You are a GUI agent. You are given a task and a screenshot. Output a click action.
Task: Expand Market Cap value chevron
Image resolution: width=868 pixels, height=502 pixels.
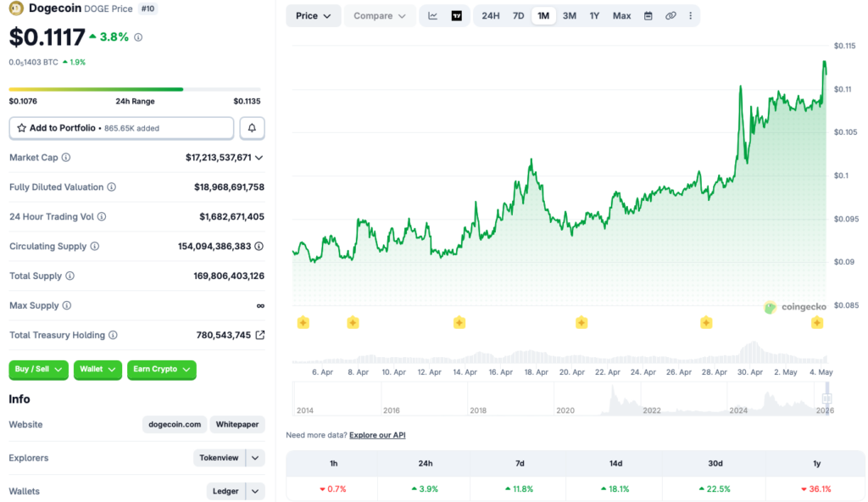[x=259, y=158]
